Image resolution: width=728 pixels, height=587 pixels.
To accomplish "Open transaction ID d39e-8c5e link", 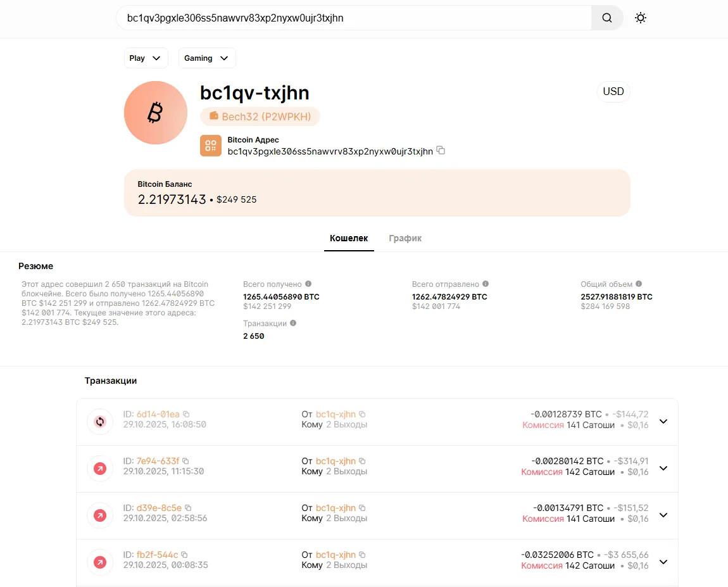I will pos(159,508).
